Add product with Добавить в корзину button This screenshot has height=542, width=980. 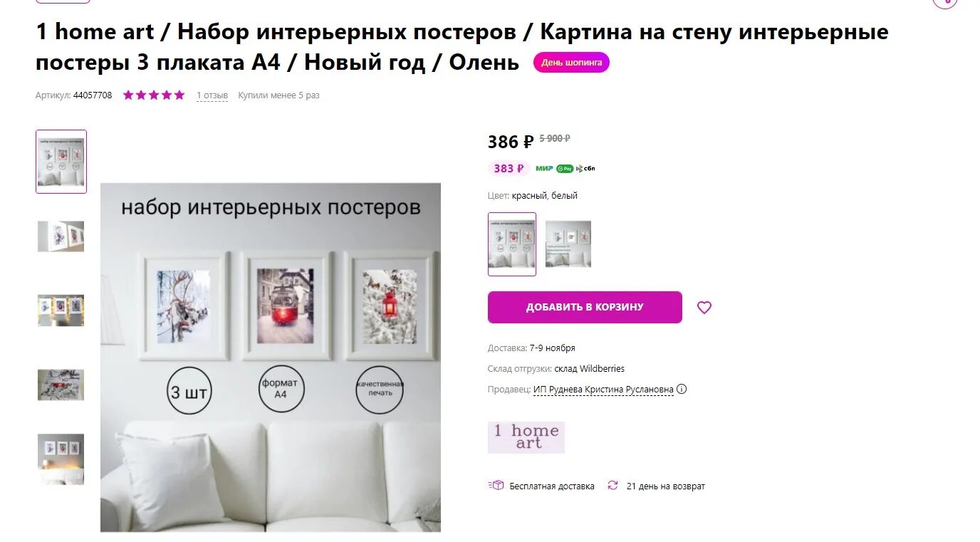pyautogui.click(x=585, y=307)
